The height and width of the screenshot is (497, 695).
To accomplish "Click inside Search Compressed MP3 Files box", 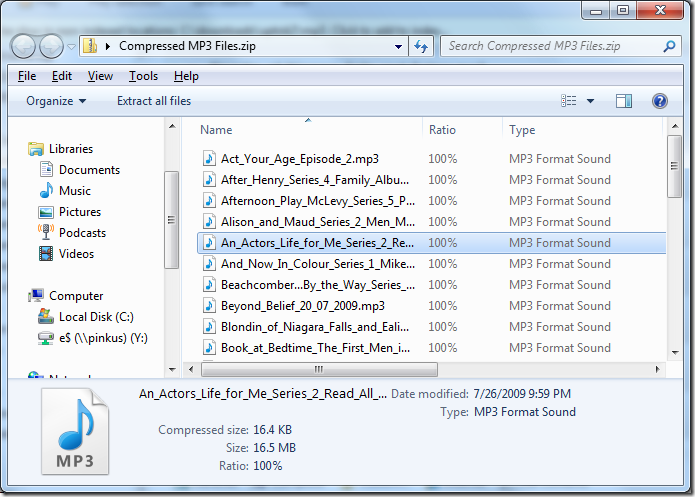I will coord(550,46).
